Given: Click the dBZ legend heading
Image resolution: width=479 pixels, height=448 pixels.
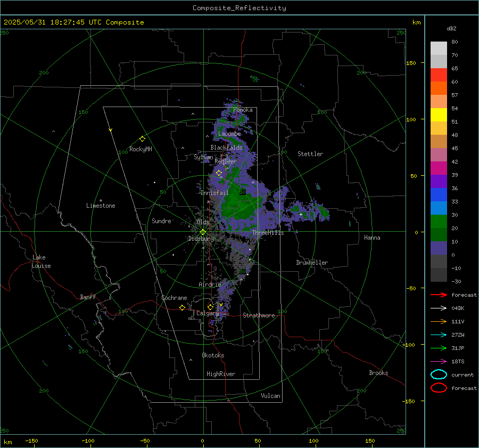Looking at the screenshot, I should 451,28.
